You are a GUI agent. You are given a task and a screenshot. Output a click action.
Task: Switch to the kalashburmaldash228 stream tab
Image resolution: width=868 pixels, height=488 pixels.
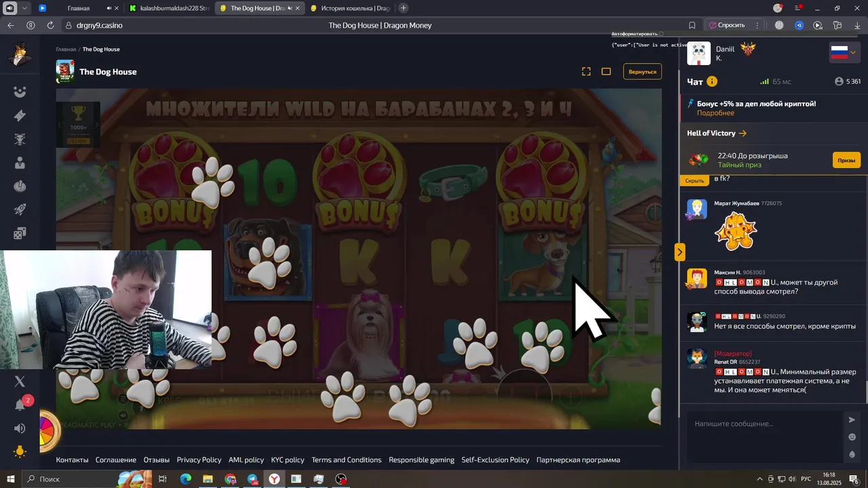(x=170, y=8)
